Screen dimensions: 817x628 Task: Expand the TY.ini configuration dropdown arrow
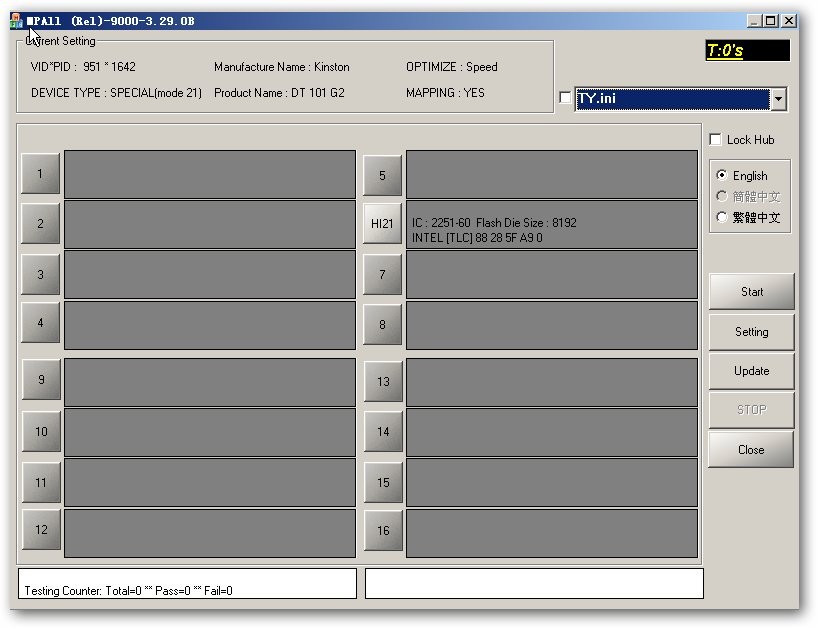(778, 99)
